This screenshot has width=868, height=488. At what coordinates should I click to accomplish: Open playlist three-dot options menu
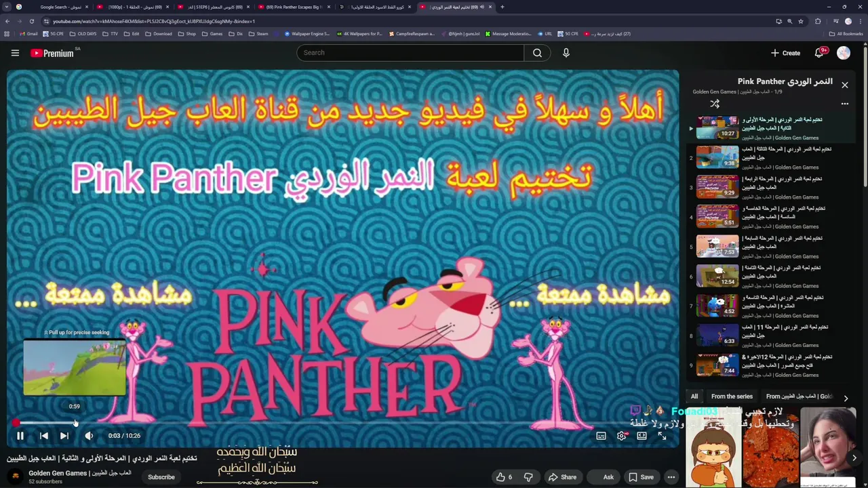(x=845, y=104)
